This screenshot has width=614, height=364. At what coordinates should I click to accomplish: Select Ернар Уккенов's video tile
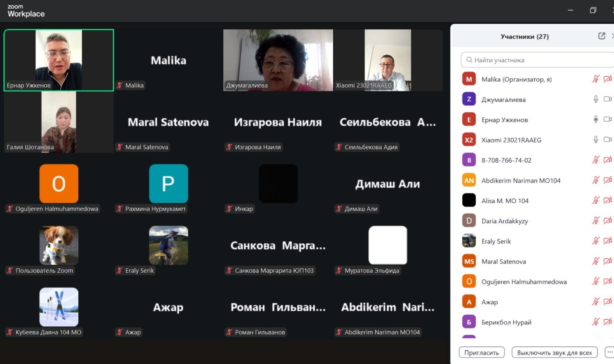pos(59,60)
